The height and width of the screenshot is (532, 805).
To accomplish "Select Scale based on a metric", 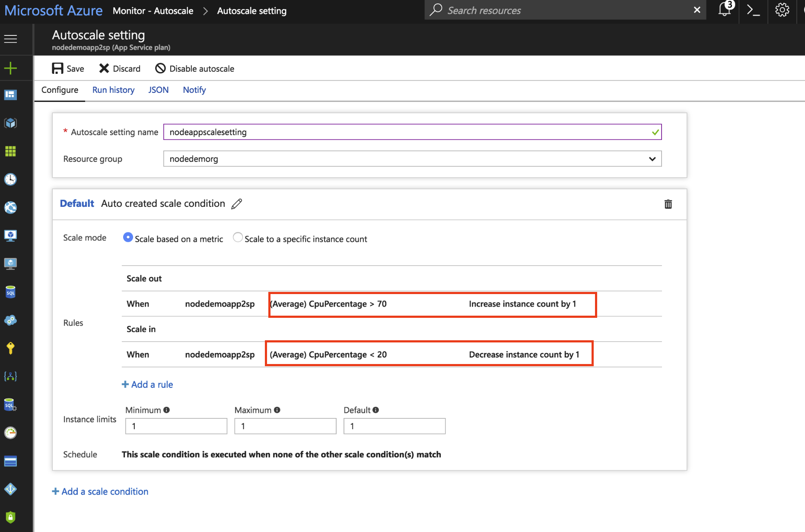I will 128,237.
